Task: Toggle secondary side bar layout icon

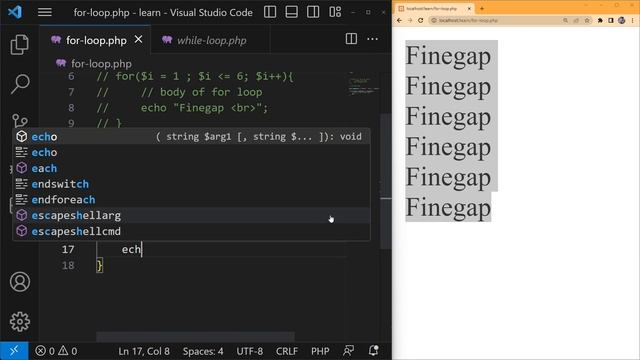Action: [313, 12]
